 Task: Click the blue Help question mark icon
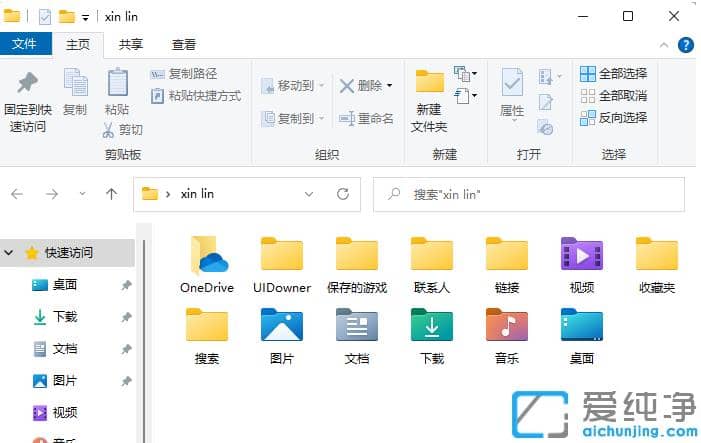tap(686, 45)
